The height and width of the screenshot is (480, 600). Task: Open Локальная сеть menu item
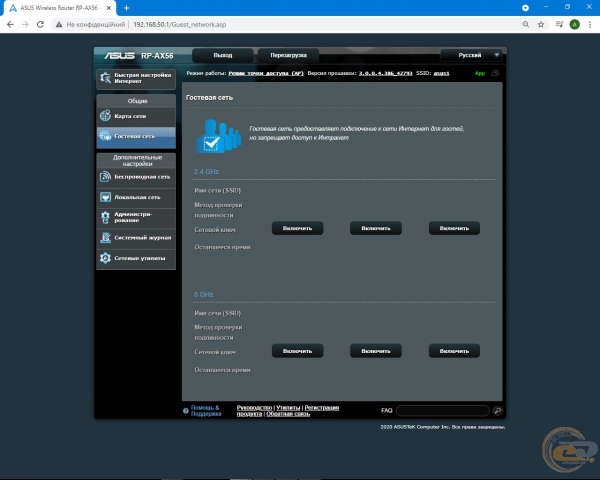(x=136, y=197)
